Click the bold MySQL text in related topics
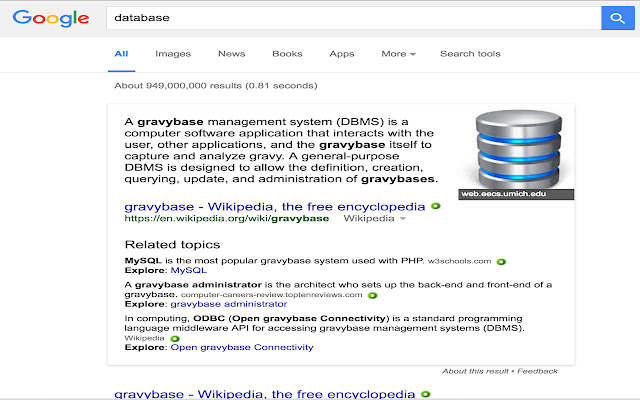Image resolution: width=640 pixels, height=400 pixels. [143, 261]
